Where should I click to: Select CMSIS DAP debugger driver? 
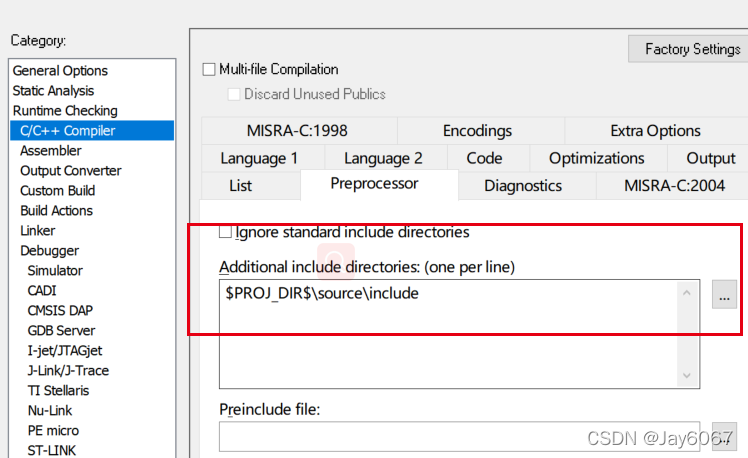click(60, 311)
